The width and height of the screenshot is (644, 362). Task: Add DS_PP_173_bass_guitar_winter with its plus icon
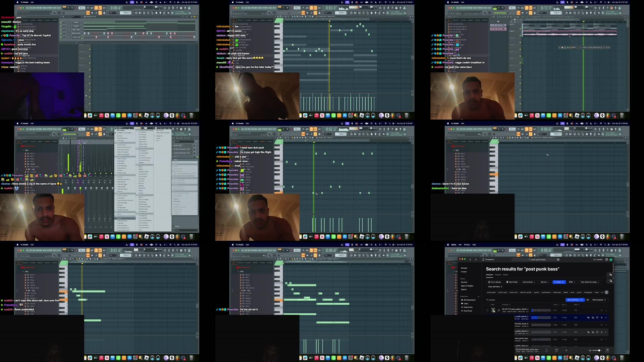[602, 310]
